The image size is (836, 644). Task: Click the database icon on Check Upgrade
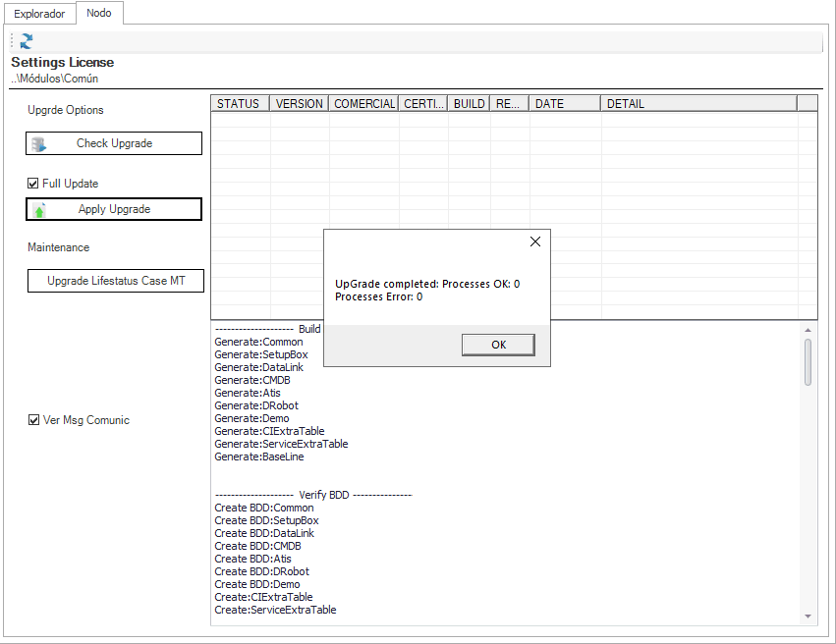pos(38,144)
